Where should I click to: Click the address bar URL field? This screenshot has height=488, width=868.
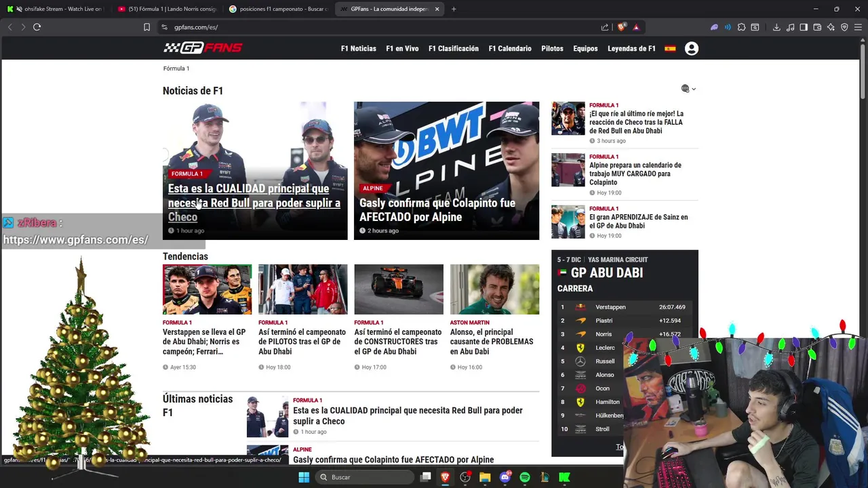click(380, 27)
